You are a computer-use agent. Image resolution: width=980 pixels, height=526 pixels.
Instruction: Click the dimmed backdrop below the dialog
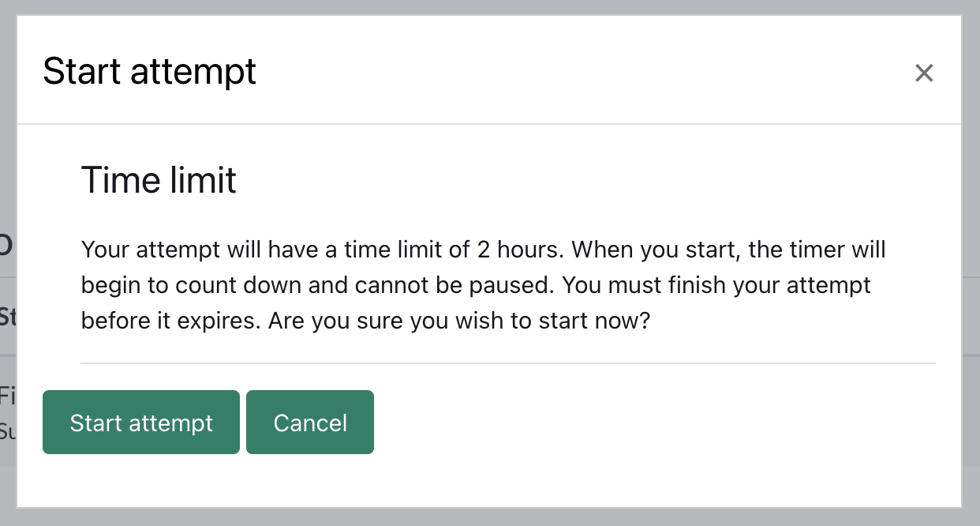click(x=489, y=517)
